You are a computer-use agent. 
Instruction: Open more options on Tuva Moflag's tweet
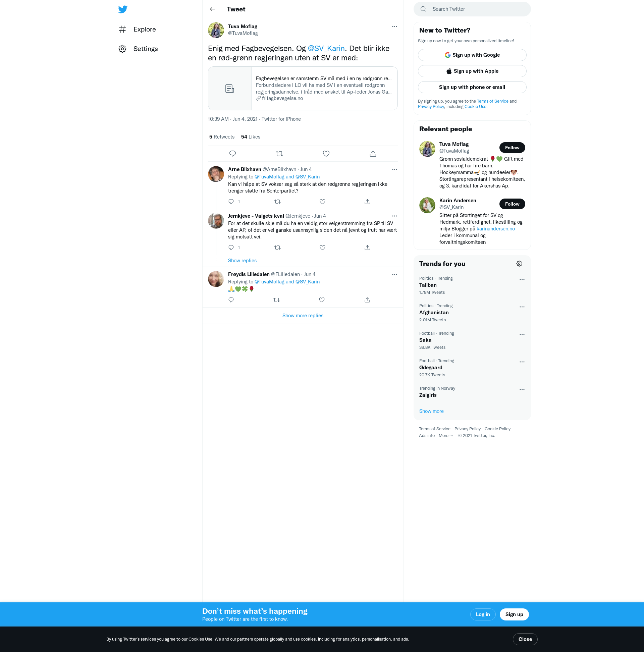click(x=394, y=26)
